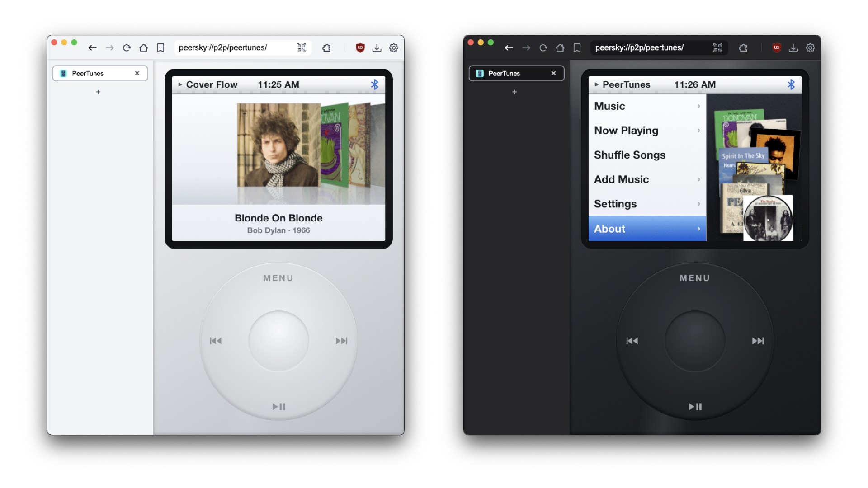Bookmark the page in the dark window
Screen dimensions: 868x488
tap(577, 48)
